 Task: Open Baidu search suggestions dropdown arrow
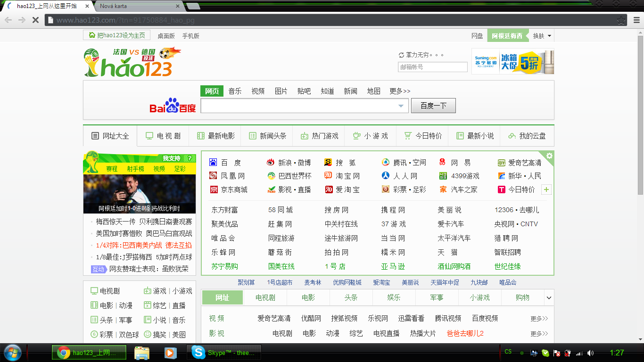pos(401,106)
